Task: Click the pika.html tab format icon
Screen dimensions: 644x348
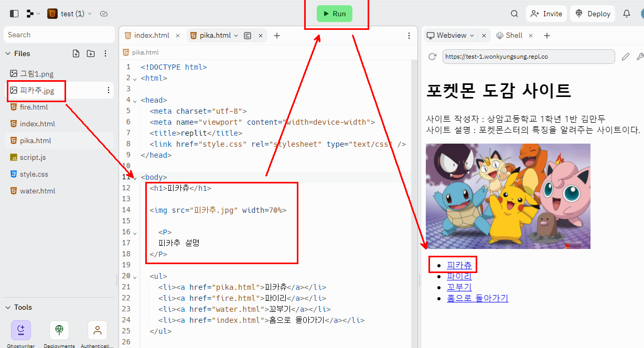Action: (x=248, y=36)
